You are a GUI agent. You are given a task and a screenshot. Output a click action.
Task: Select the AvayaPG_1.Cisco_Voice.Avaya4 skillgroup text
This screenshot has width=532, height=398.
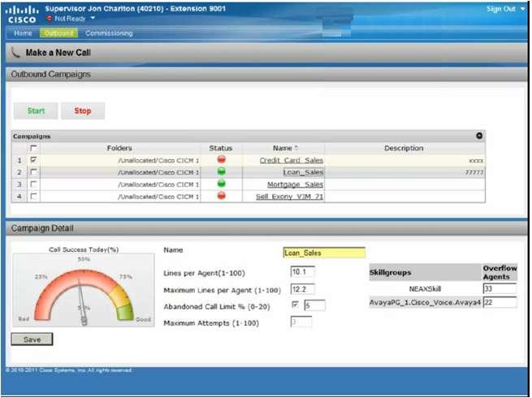point(425,302)
